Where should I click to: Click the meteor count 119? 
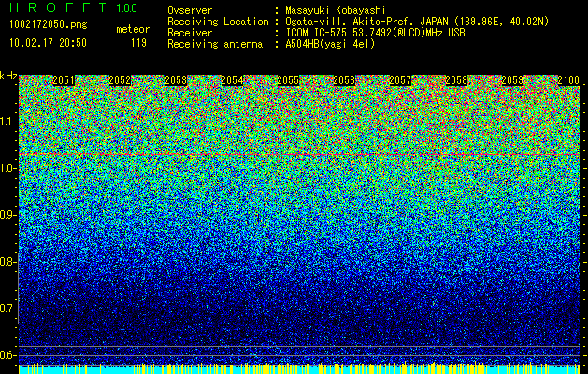pos(138,43)
